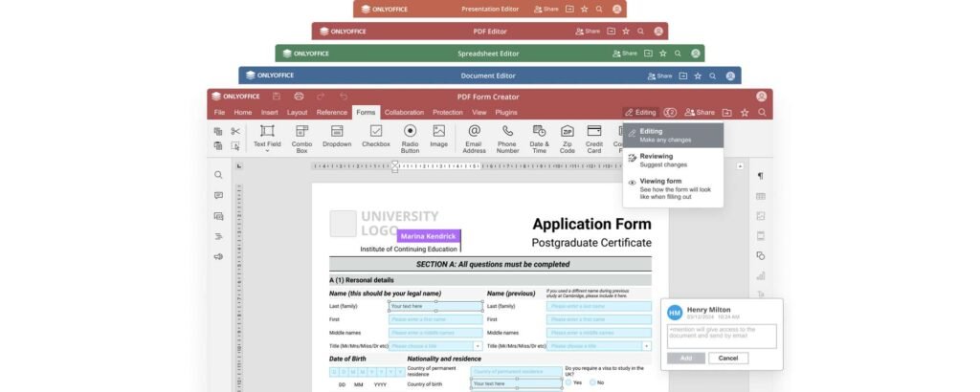Favorite the PDF Form Creator document star
The image size is (980, 392).
pos(745,113)
